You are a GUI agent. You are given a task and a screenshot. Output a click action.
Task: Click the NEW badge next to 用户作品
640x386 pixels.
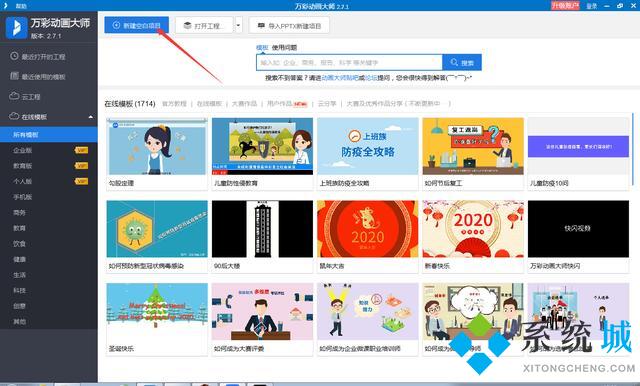300,104
